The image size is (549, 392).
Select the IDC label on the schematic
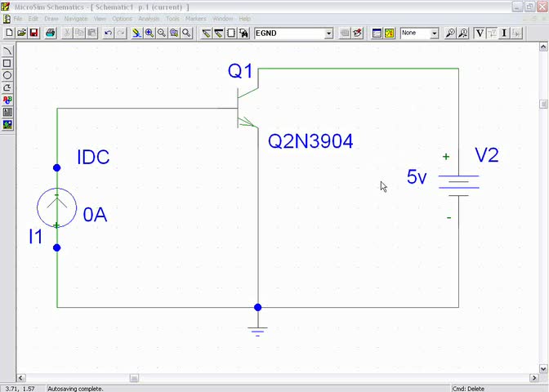pos(93,157)
